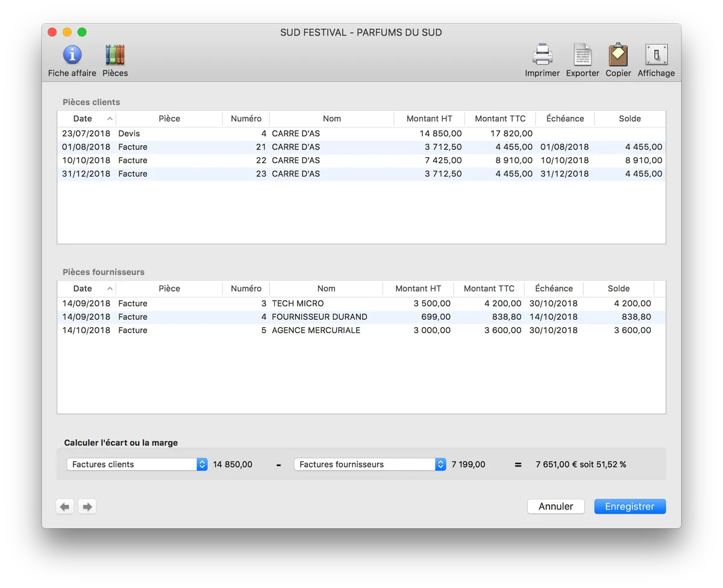The height and width of the screenshot is (588, 723).
Task: Sort clients table by Solde header
Action: tap(630, 119)
